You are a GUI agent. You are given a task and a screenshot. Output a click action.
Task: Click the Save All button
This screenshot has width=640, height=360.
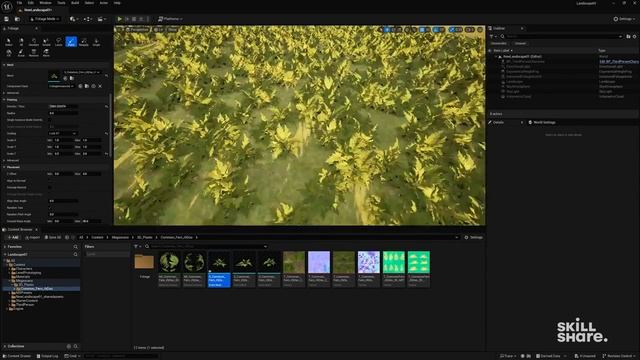pos(53,237)
